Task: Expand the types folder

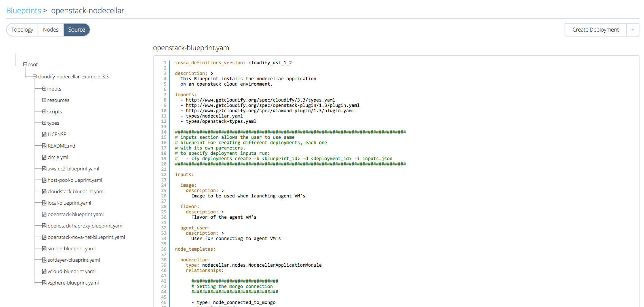Action: tap(44, 123)
